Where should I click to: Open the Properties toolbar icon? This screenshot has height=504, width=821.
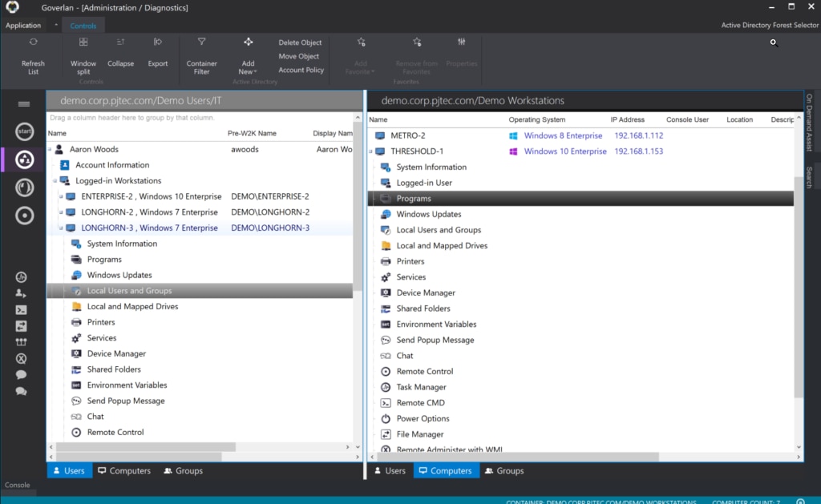point(461,42)
